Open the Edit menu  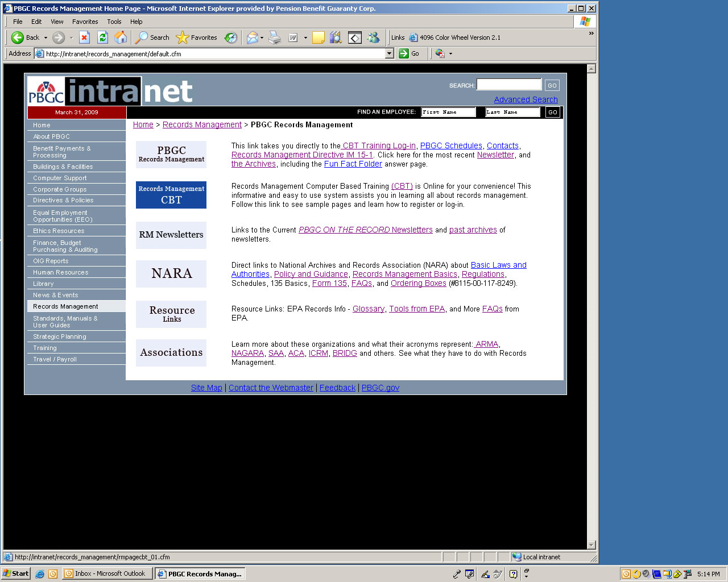pyautogui.click(x=36, y=22)
